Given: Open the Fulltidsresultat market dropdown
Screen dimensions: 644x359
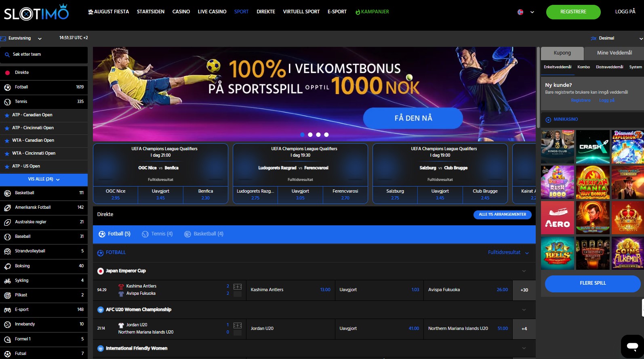Looking at the screenshot, I should (508, 252).
